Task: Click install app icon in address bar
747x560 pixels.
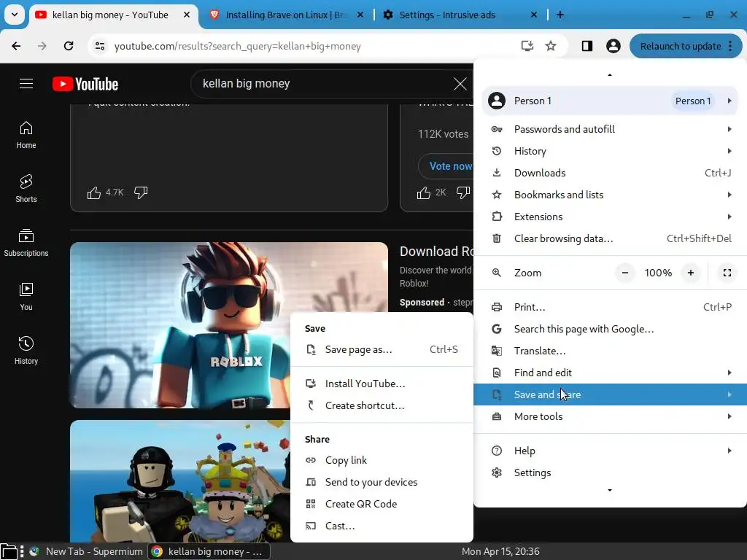Action: (527, 46)
